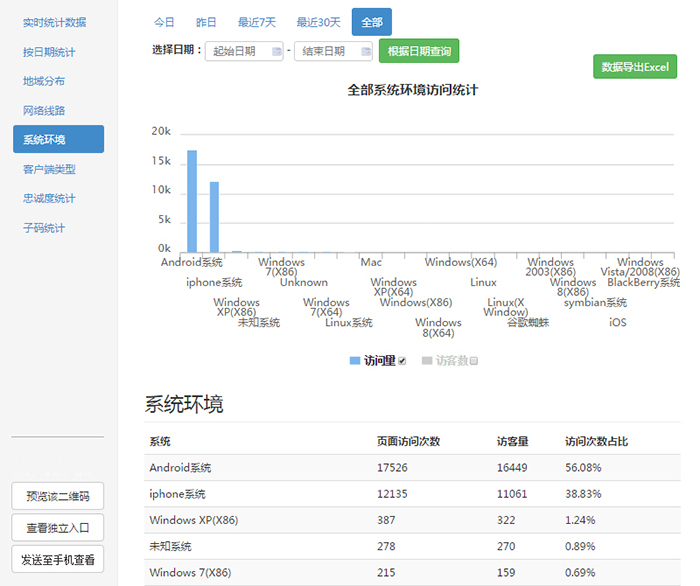Toggle the 访问量 legend checkbox
Screen dimensions: 700x586
(402, 361)
